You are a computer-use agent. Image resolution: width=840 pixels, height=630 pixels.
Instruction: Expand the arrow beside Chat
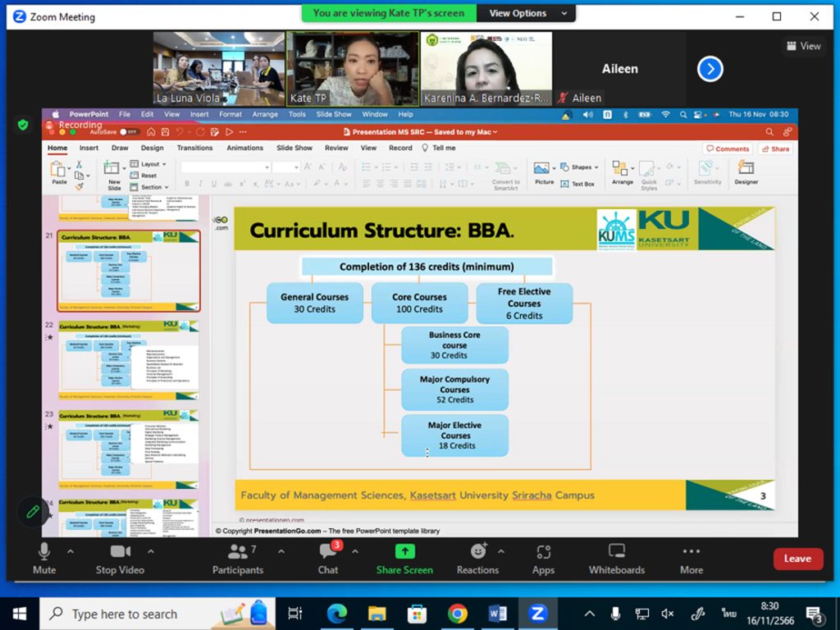point(355,551)
